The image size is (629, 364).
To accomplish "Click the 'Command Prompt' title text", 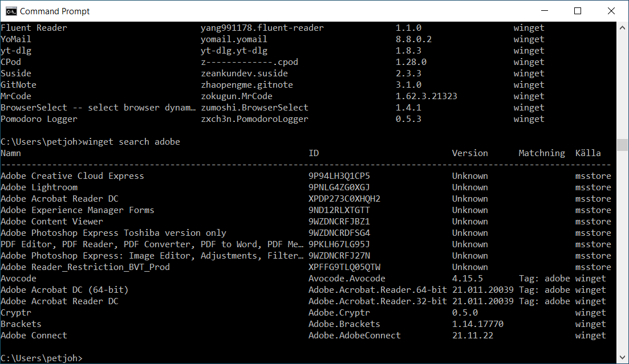I will click(x=55, y=11).
